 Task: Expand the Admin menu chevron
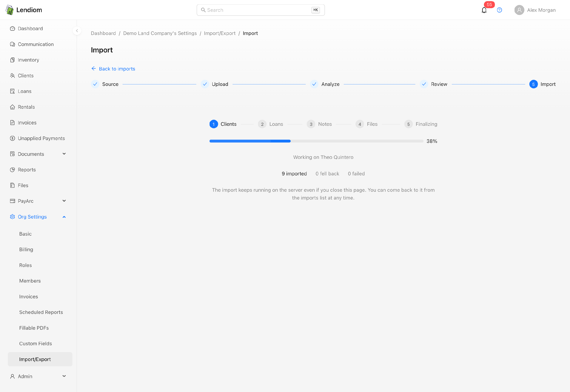click(x=64, y=376)
